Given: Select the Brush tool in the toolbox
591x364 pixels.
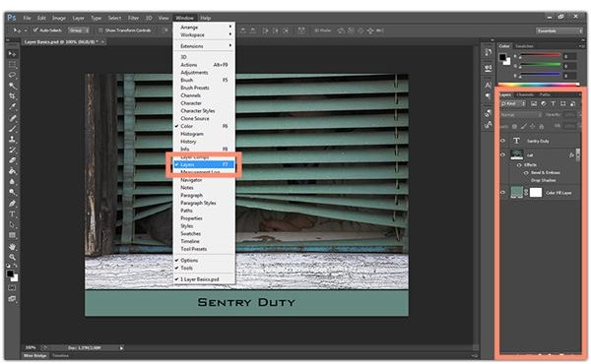Looking at the screenshot, I should [x=12, y=129].
